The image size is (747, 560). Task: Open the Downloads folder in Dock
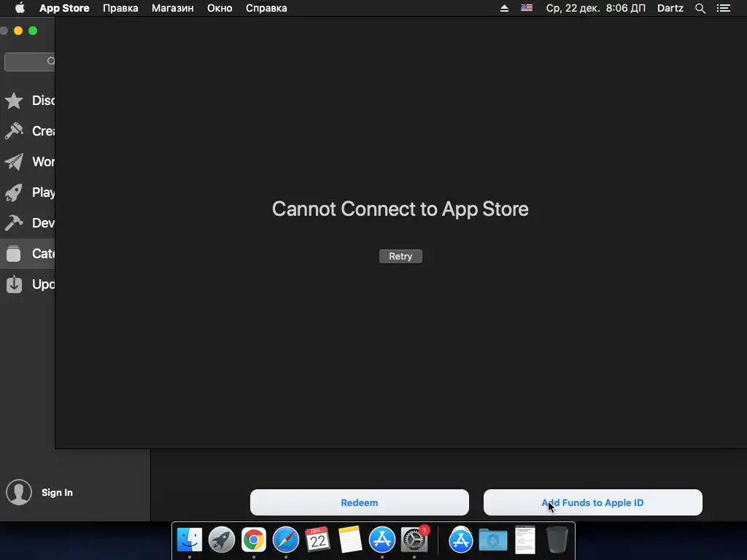tap(493, 540)
